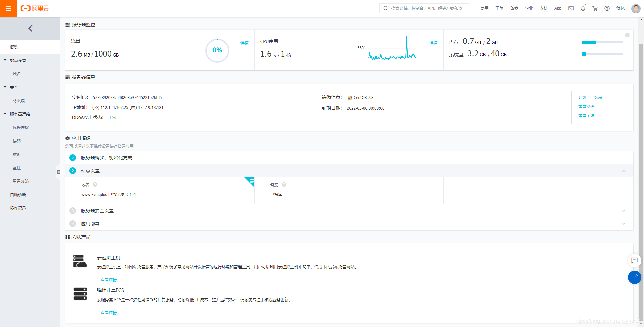Switch language via 简体 link
The width and height of the screenshot is (644, 327).
[621, 8]
